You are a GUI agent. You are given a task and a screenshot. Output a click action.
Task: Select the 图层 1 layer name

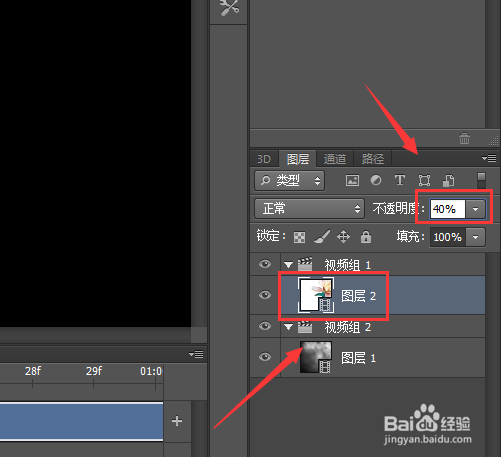tap(359, 358)
